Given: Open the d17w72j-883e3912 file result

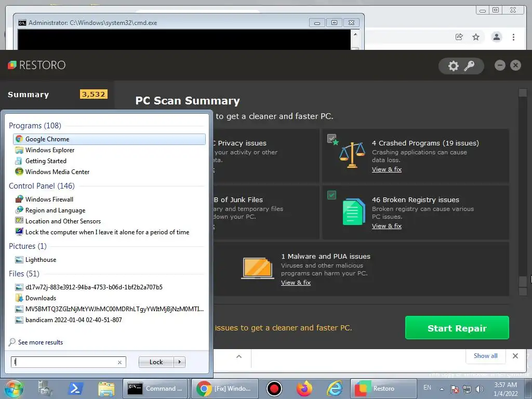Looking at the screenshot, I should pyautogui.click(x=109, y=287).
